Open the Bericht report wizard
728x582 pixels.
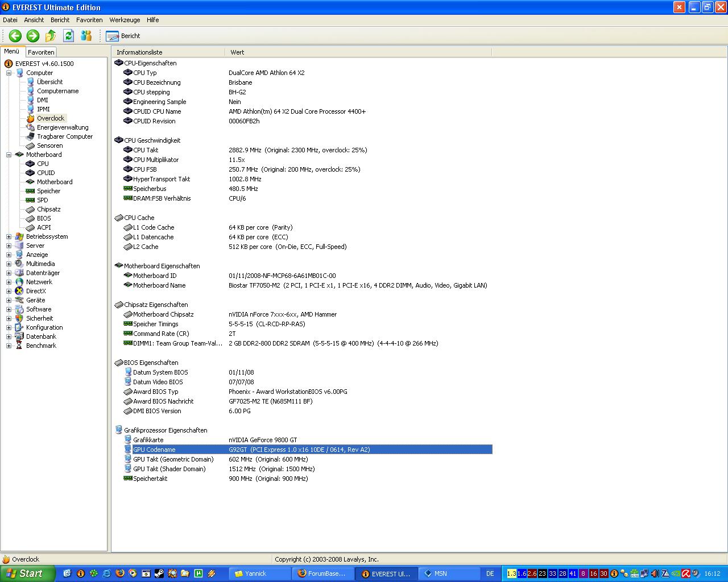coord(123,36)
